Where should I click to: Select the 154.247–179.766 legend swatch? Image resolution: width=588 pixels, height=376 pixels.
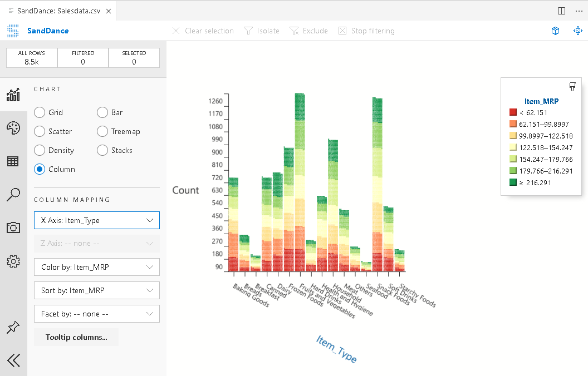point(513,159)
